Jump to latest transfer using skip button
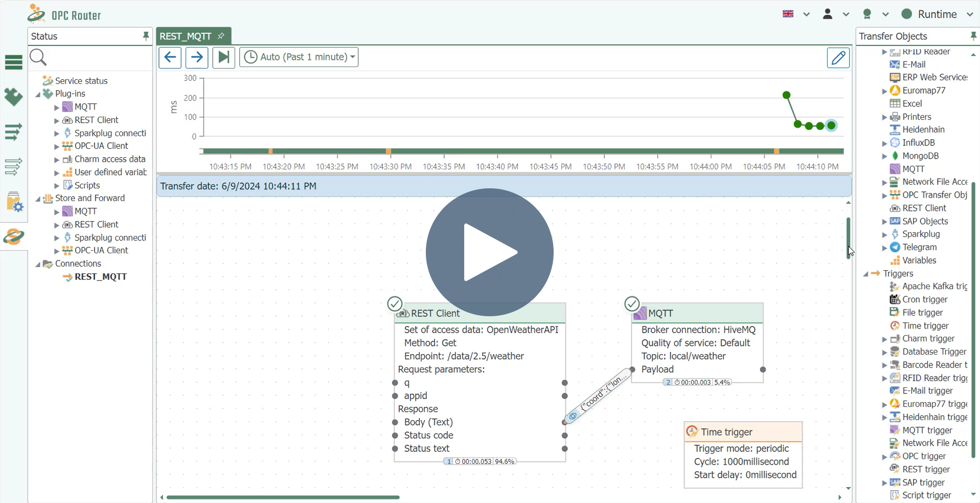Viewport: 980px width, 503px height. 223,57
